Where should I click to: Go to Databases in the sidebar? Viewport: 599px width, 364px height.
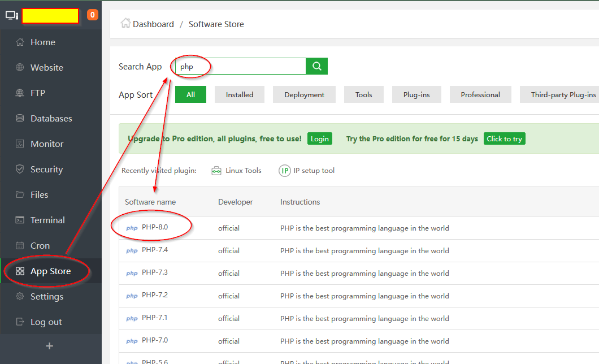pos(51,118)
